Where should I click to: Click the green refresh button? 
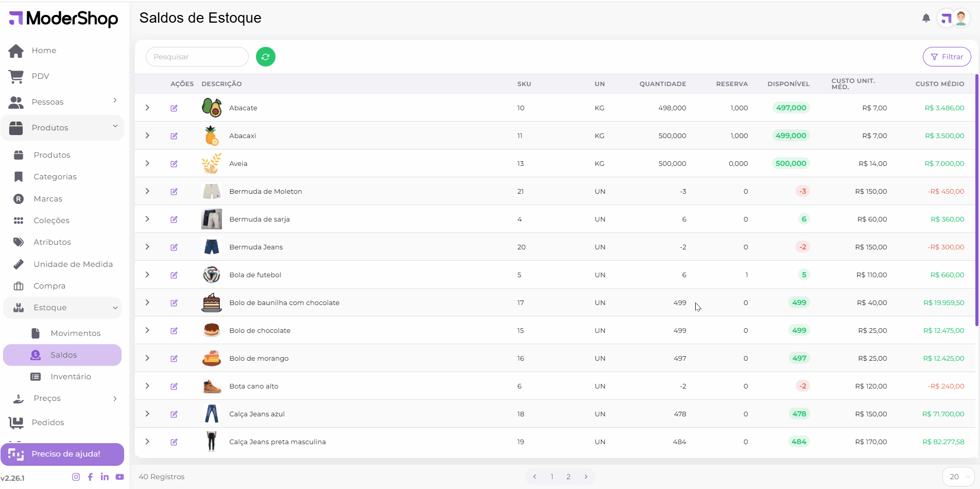(x=266, y=57)
